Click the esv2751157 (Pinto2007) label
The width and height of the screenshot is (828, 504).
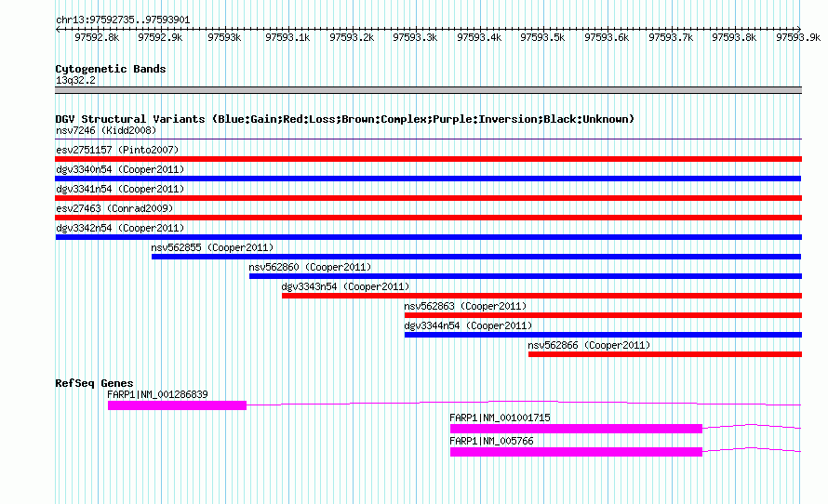tap(117, 150)
